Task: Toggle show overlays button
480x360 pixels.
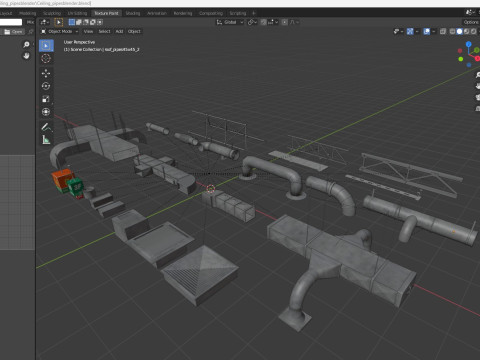Action: tap(426, 31)
